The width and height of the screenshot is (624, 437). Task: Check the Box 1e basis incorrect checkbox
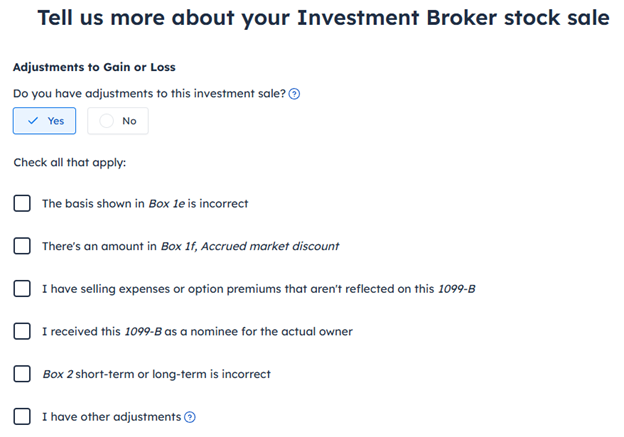[22, 203]
